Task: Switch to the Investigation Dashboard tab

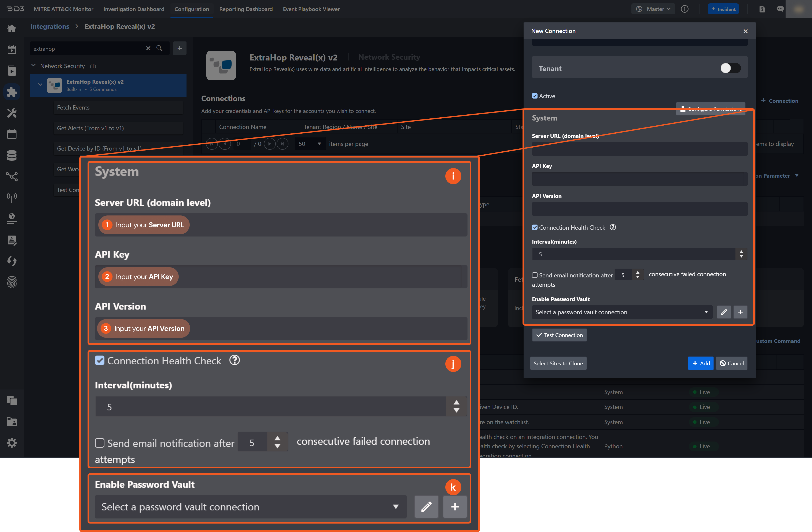Action: point(134,9)
